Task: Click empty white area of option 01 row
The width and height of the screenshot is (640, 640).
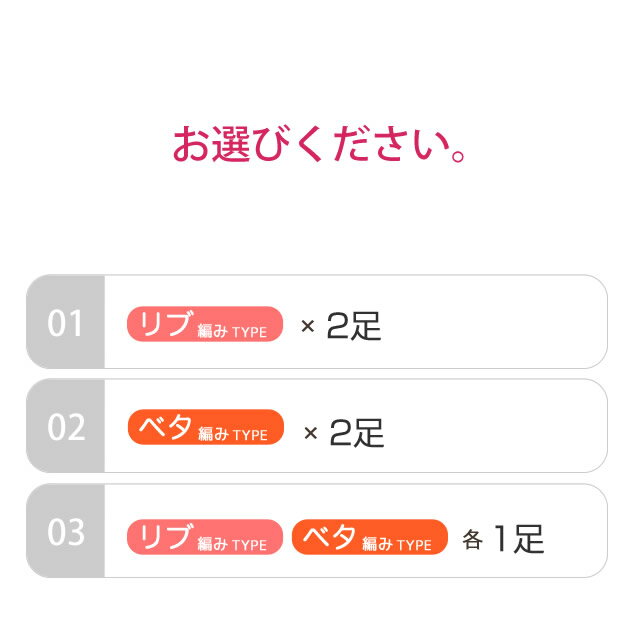Action: point(490,322)
